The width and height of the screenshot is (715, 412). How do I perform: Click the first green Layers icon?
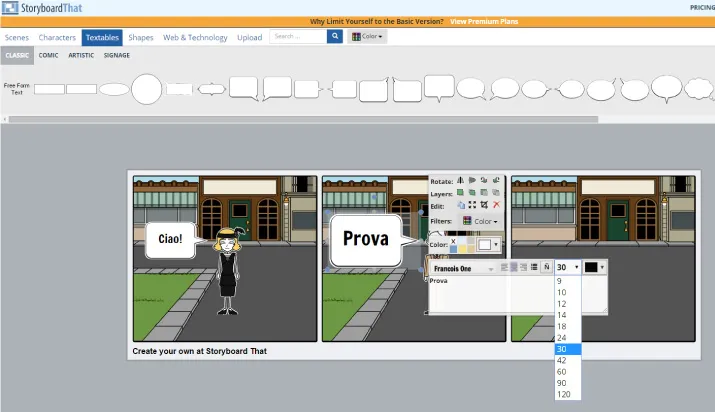tap(460, 193)
